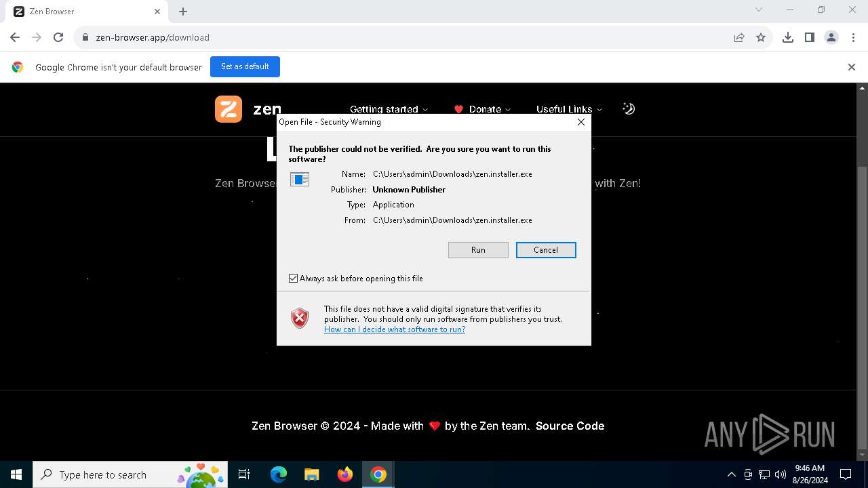The height and width of the screenshot is (488, 868).
Task: Click Chrome taskbar icon
Action: tap(378, 474)
